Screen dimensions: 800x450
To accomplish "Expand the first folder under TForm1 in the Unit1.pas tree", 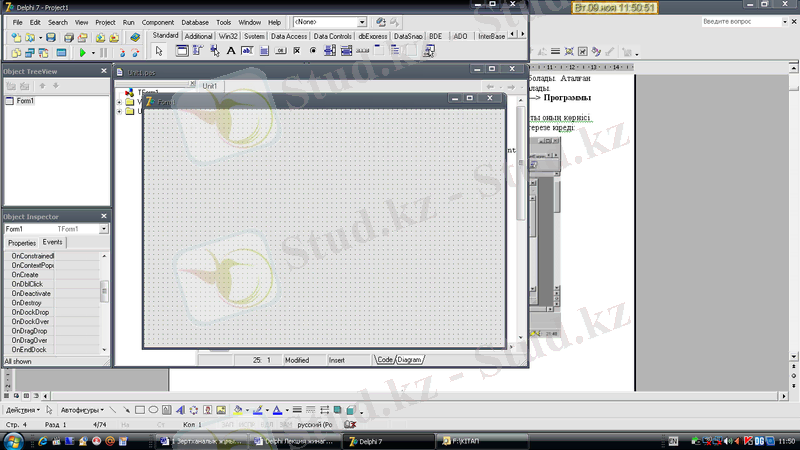I will (x=119, y=102).
